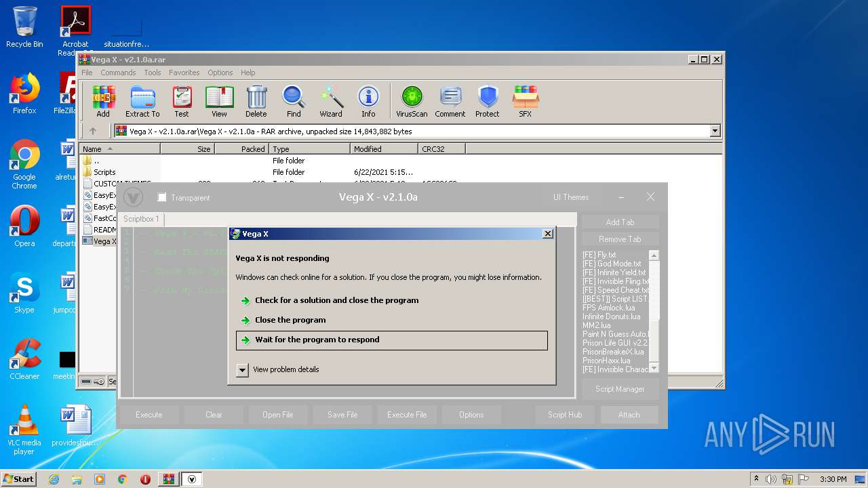This screenshot has height=488, width=868.
Task: Click Extract To in WinRAR toolbar
Action: 142,102
